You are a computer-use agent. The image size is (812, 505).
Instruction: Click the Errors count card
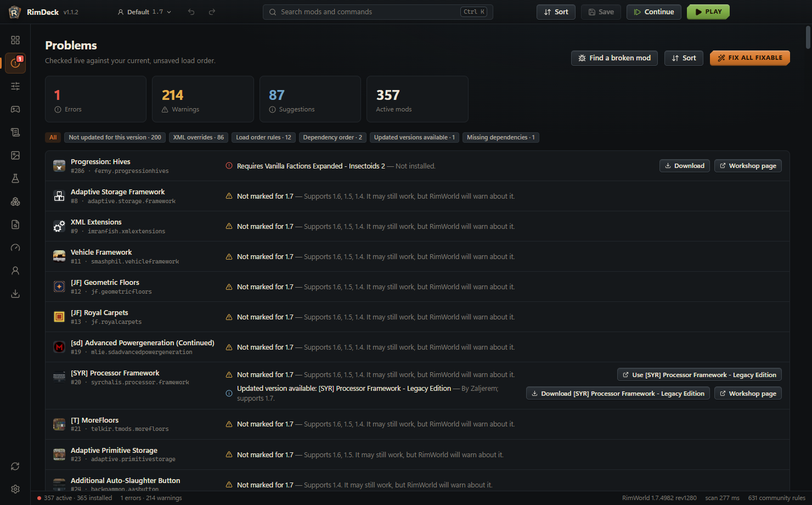coord(95,99)
